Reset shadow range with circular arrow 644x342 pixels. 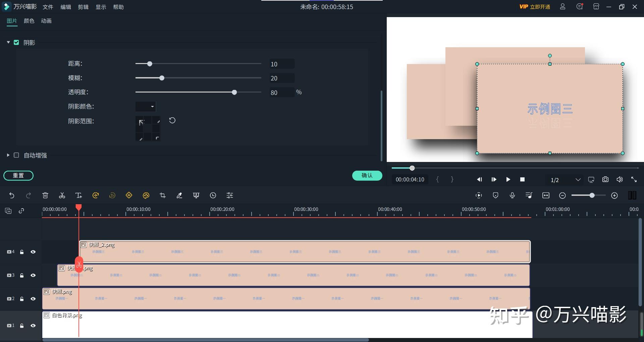[x=172, y=120]
